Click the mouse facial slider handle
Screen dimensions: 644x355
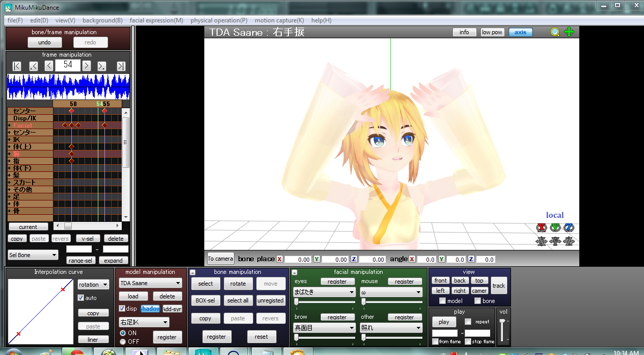[363, 302]
